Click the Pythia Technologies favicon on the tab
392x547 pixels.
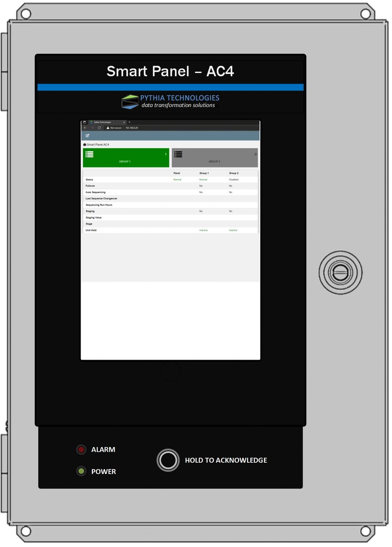[x=91, y=122]
